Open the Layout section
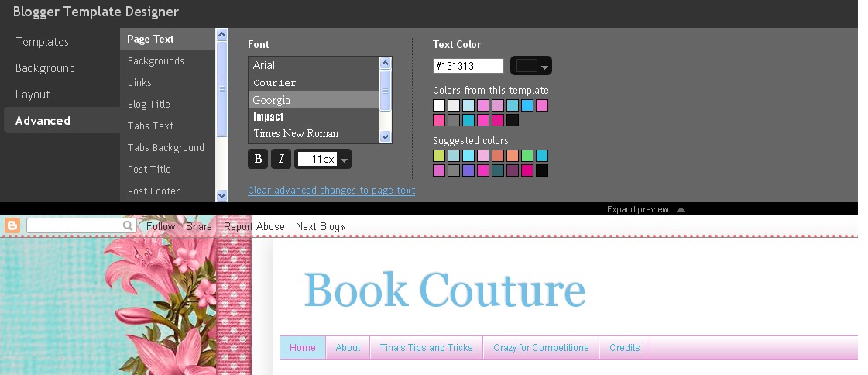 (33, 95)
